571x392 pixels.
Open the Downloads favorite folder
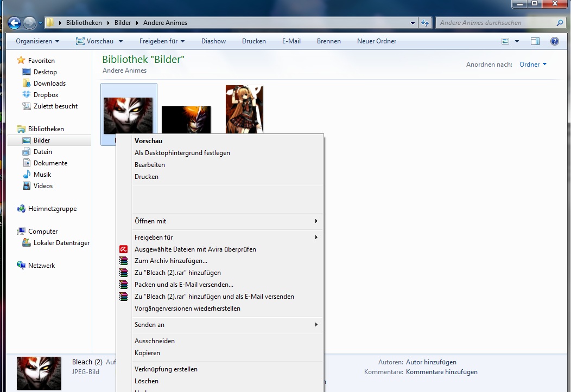coord(49,83)
